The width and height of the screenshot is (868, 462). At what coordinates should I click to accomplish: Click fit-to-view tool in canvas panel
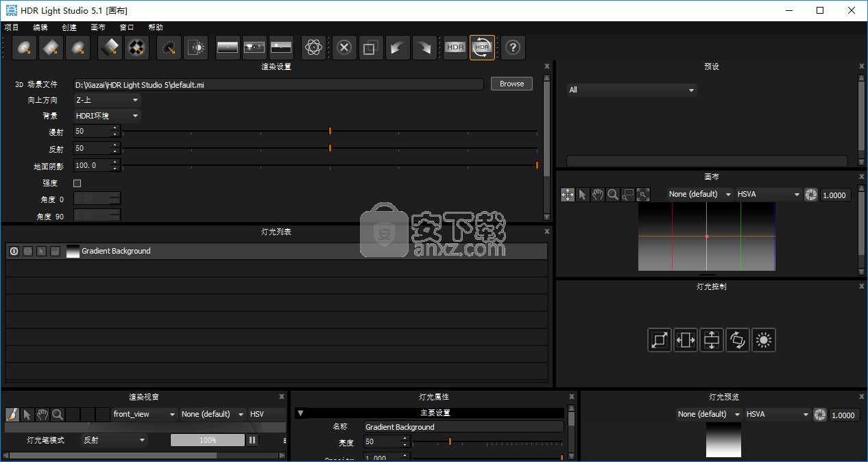point(643,195)
